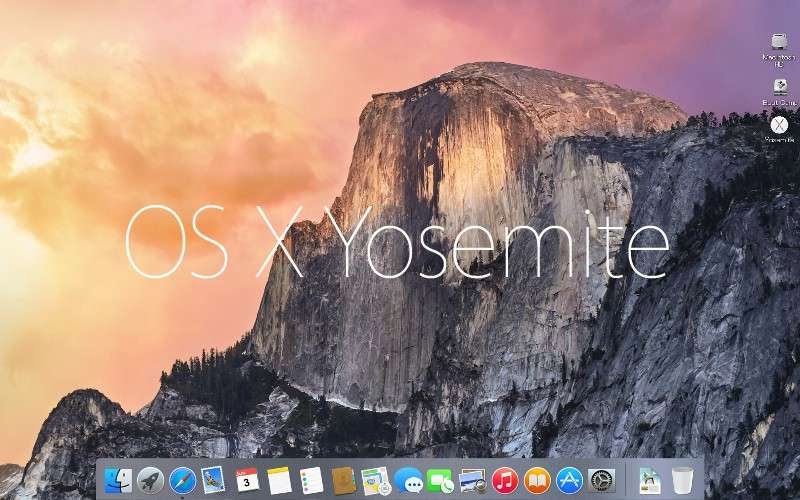Open the documents stack in dock
This screenshot has height=500, width=800.
[x=650, y=480]
